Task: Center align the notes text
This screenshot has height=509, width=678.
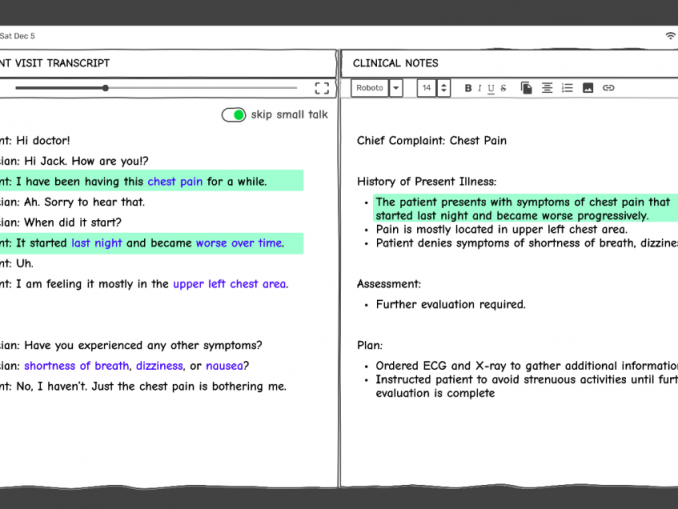Action: point(547,88)
